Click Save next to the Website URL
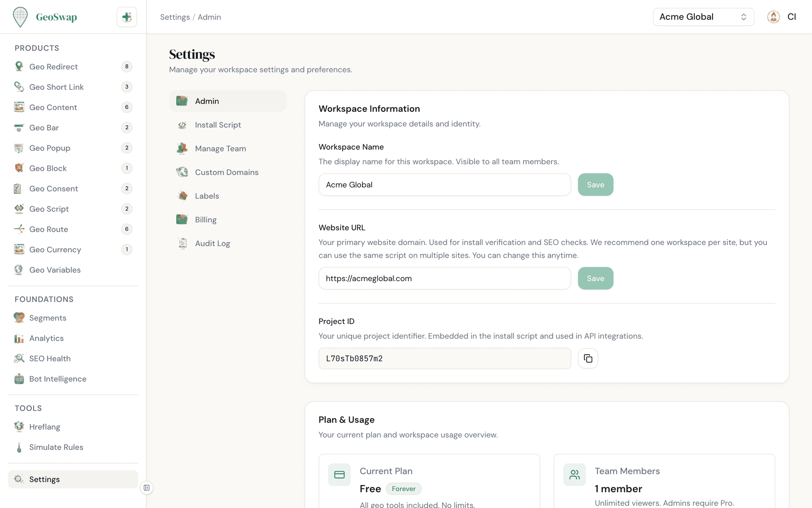The width and height of the screenshot is (812, 508). 595,278
